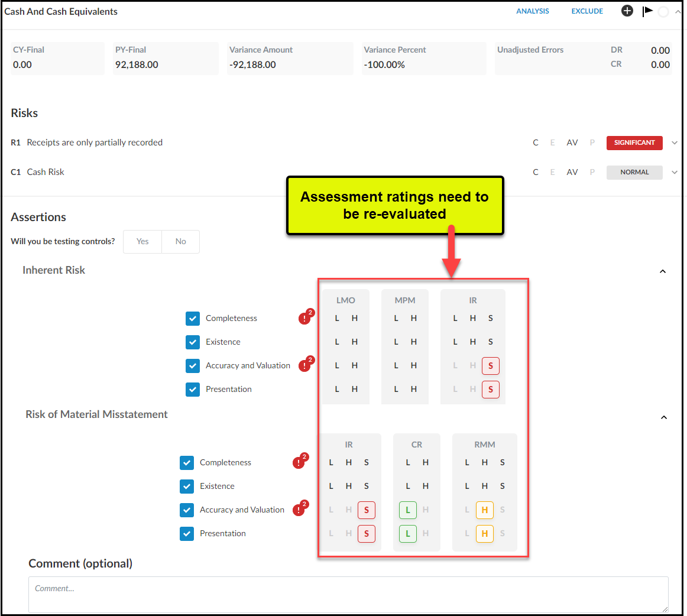The image size is (687, 616).
Task: Collapse the Inherent Risk section
Action: 663,271
